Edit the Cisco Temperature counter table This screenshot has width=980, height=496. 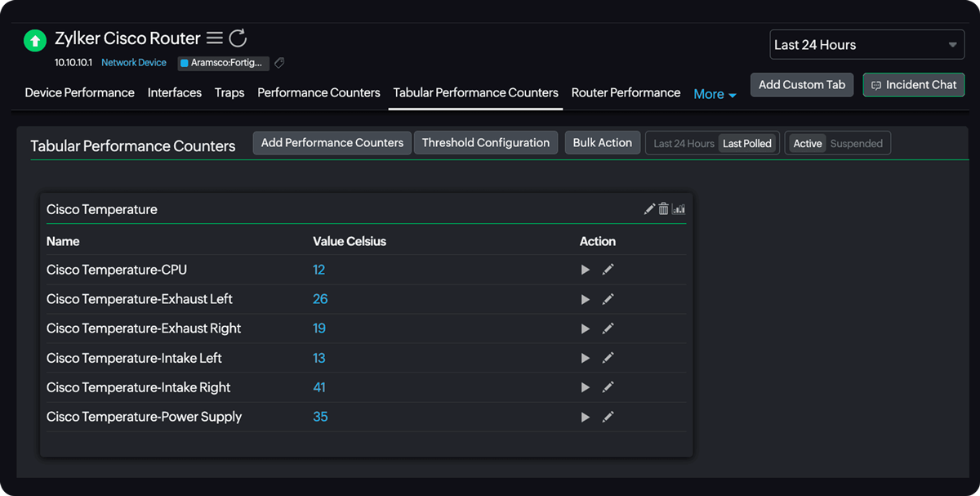click(649, 209)
